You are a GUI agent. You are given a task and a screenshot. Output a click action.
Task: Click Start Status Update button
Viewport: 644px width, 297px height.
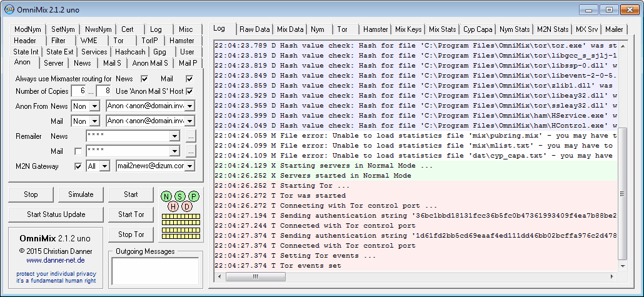click(56, 214)
